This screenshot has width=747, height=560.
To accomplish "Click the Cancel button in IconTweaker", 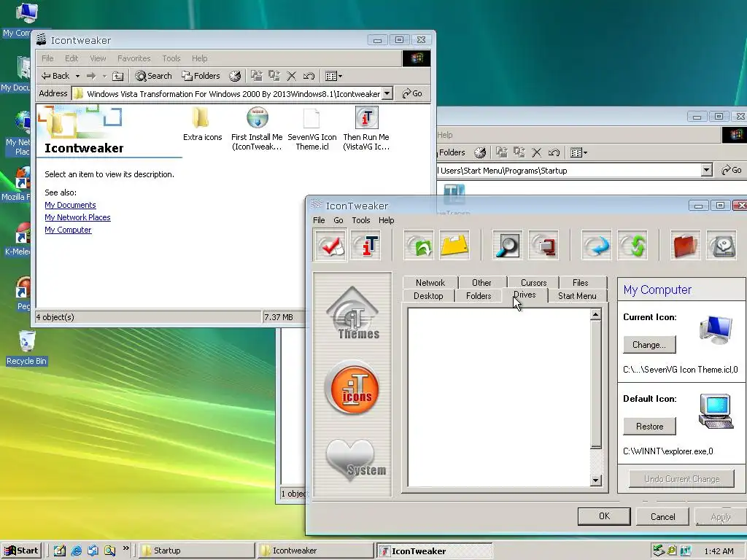I will (662, 517).
